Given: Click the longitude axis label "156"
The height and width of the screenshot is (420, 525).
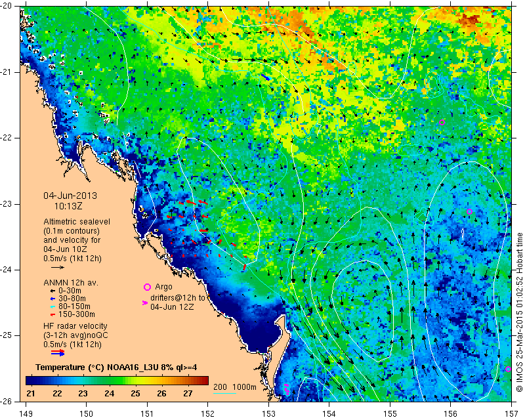Looking at the screenshot, I should [451, 414].
